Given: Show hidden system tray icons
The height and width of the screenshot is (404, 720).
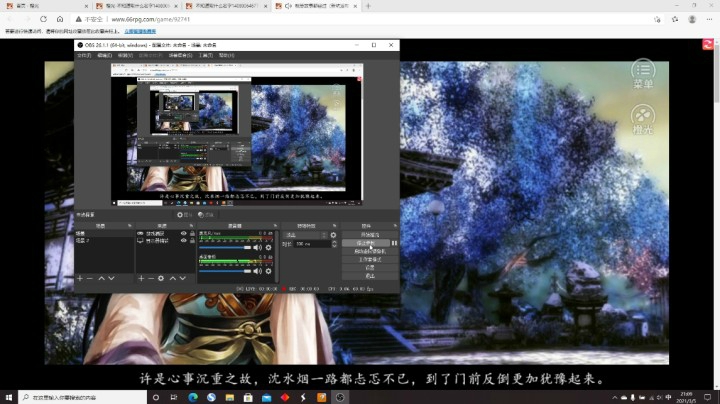Looking at the screenshot, I should pyautogui.click(x=614, y=398).
